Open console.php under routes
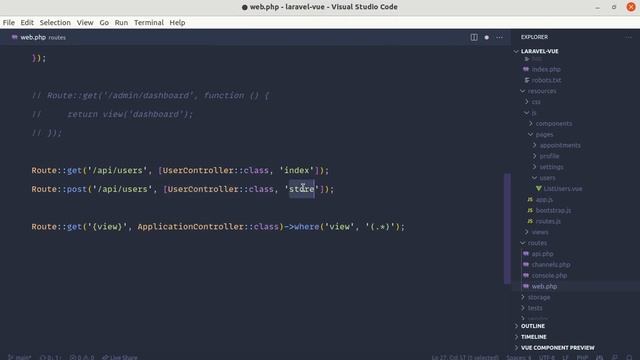The image size is (640, 360). pyautogui.click(x=549, y=276)
